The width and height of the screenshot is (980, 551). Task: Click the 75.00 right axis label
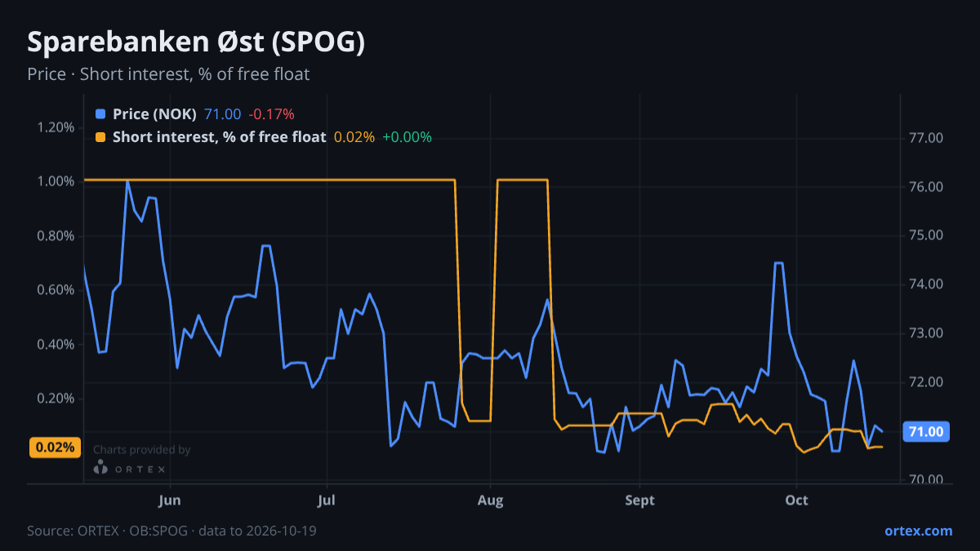926,236
